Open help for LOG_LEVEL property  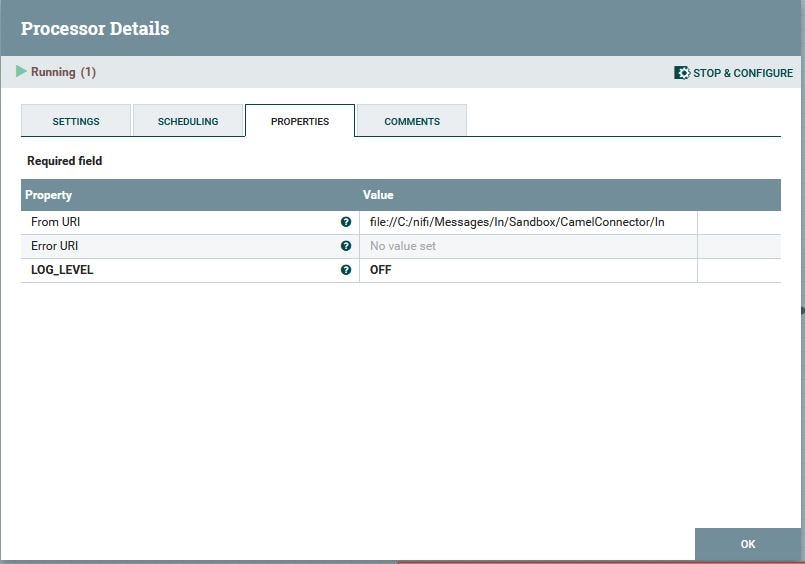346,270
